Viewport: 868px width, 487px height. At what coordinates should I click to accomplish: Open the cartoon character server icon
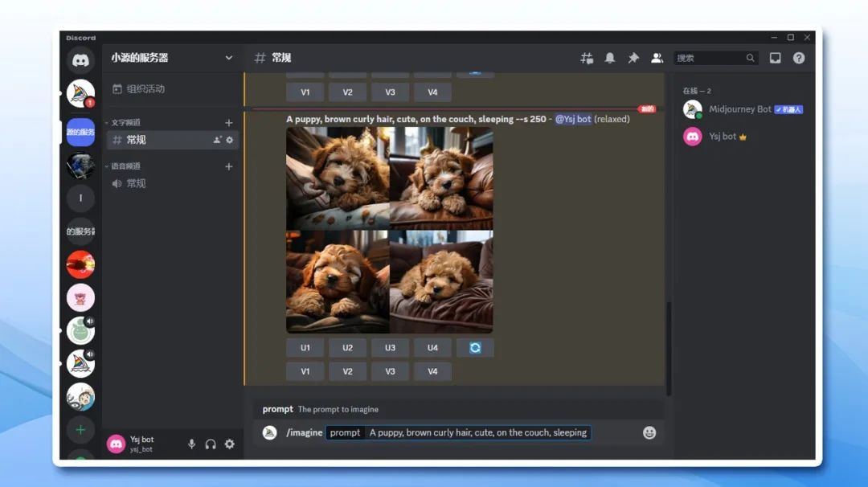(x=80, y=397)
